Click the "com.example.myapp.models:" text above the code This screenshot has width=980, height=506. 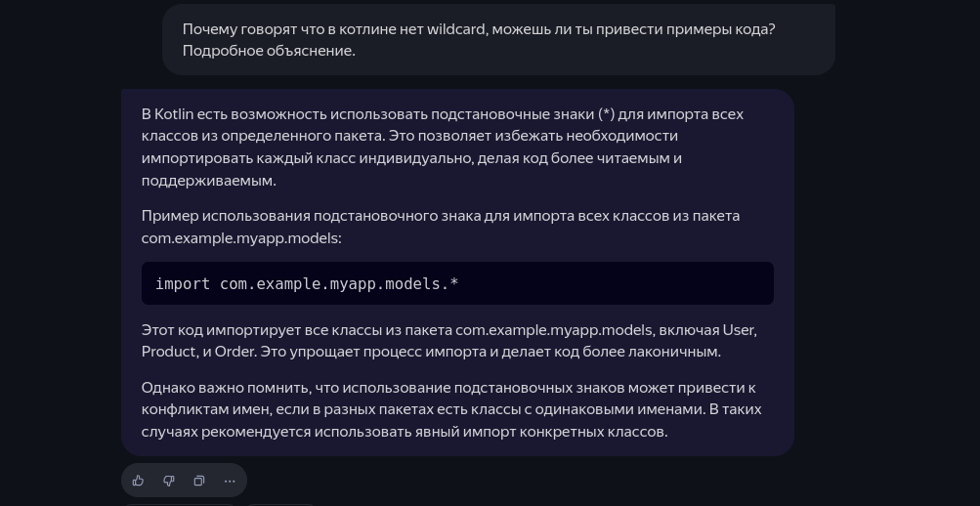click(x=241, y=238)
